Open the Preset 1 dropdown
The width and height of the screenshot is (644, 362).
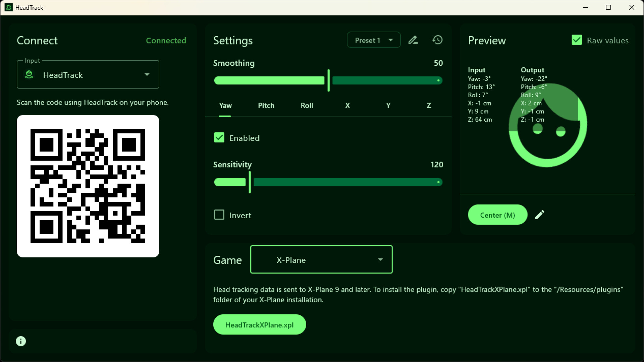coord(373,40)
